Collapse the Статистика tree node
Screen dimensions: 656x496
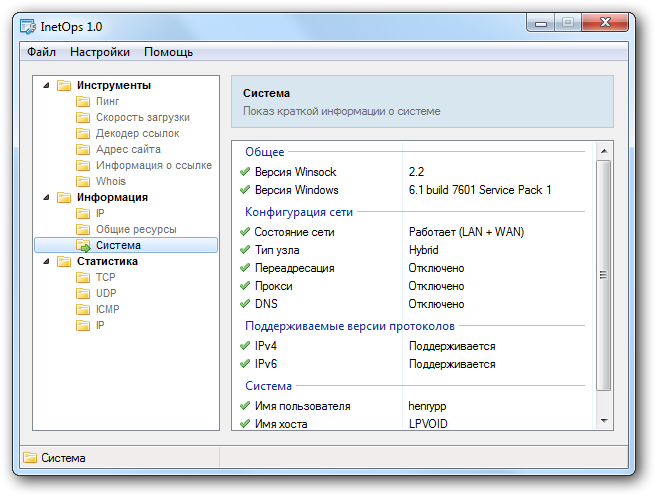click(x=45, y=262)
